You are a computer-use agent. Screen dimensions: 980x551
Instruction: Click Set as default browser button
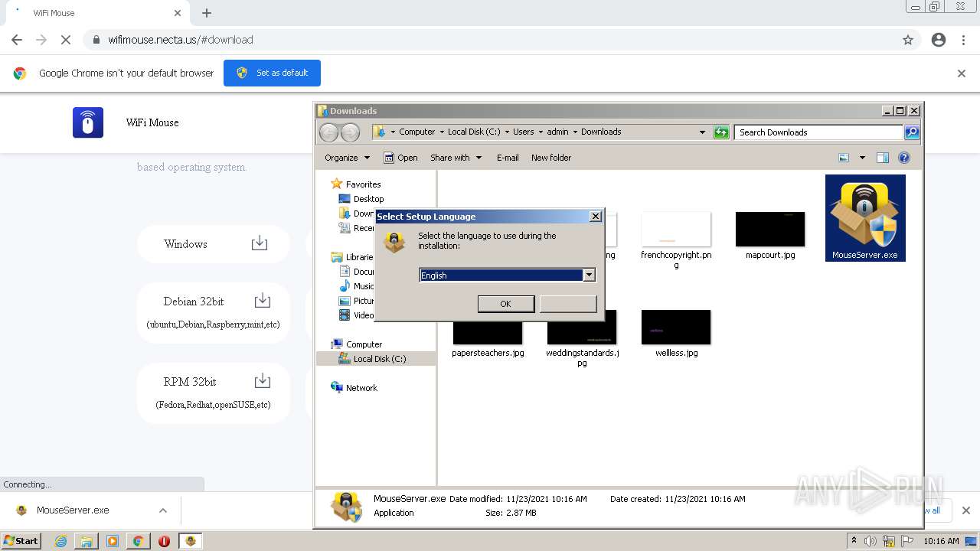point(272,73)
